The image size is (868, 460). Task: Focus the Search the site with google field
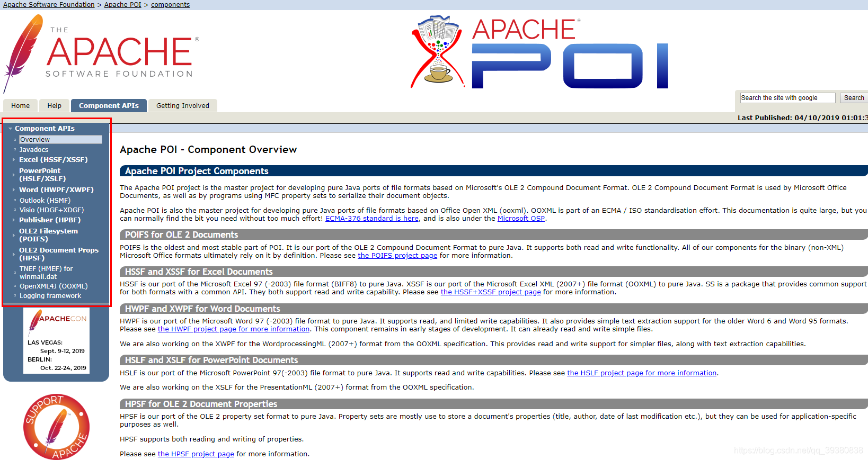click(x=787, y=98)
